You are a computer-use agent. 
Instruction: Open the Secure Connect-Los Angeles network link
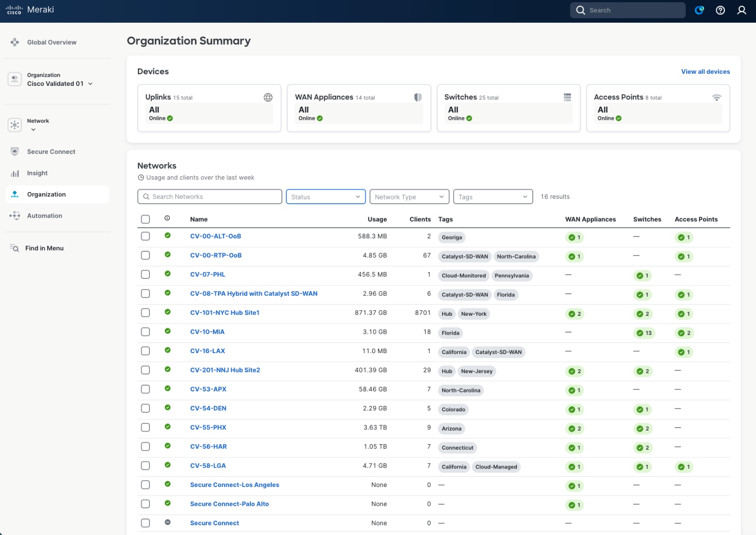click(x=235, y=485)
